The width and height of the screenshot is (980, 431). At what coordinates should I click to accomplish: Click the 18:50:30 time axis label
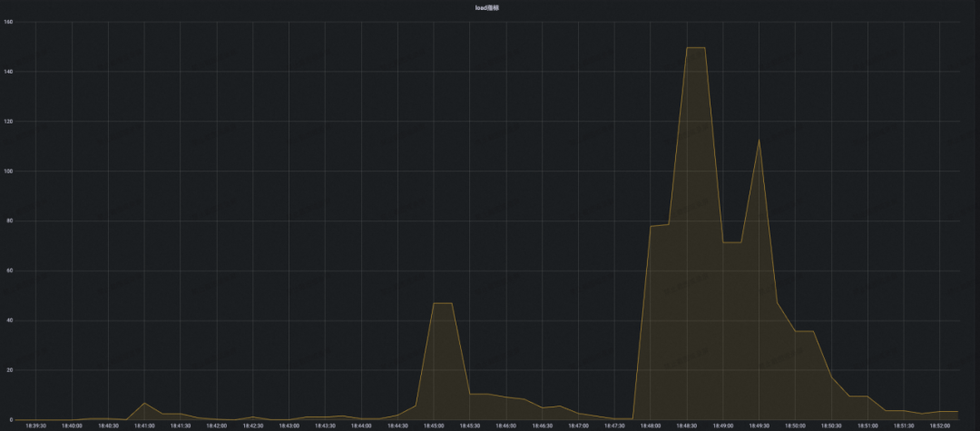point(831,426)
